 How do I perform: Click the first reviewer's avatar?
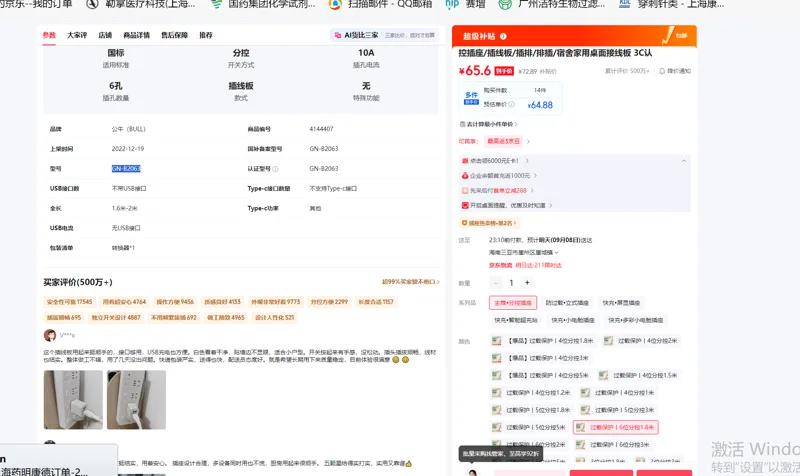click(50, 335)
